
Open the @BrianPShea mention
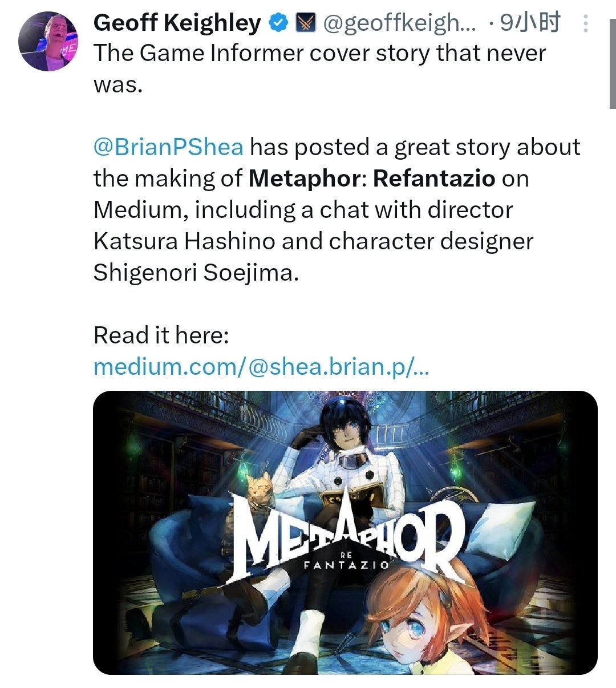coord(168,147)
